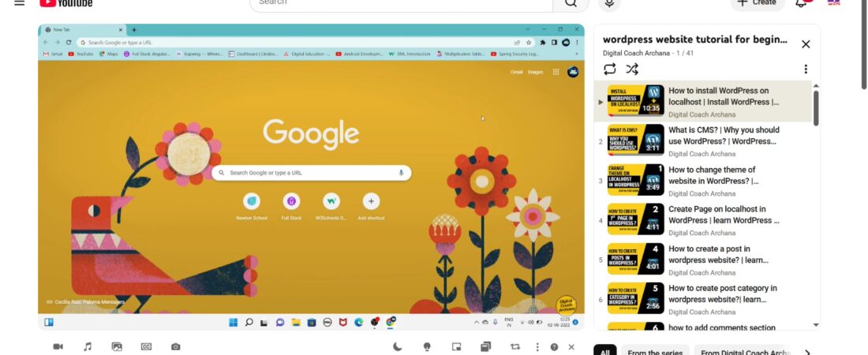868x355 pixels.
Task: Close the bottom toolbar with the X
Action: click(572, 347)
